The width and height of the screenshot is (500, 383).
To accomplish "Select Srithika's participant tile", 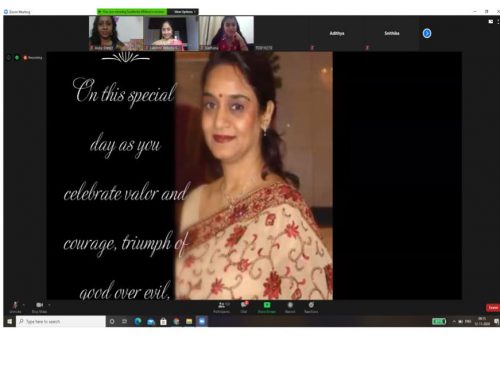I will [x=392, y=33].
